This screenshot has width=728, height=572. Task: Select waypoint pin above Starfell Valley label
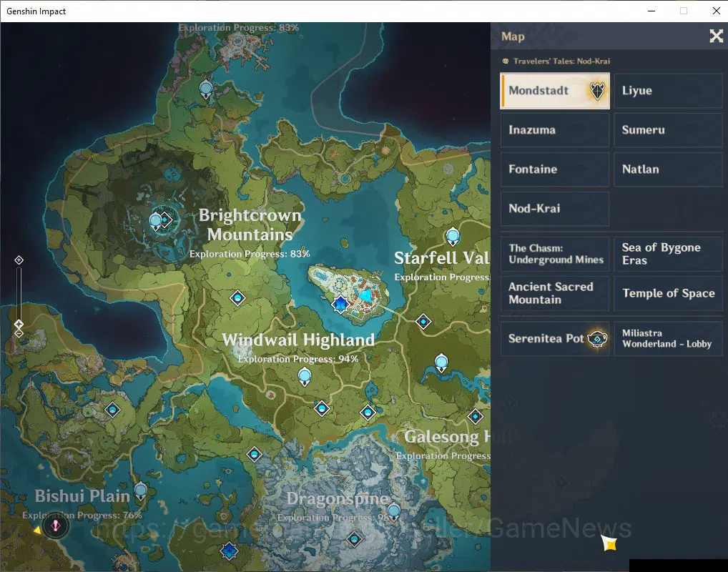click(x=453, y=237)
